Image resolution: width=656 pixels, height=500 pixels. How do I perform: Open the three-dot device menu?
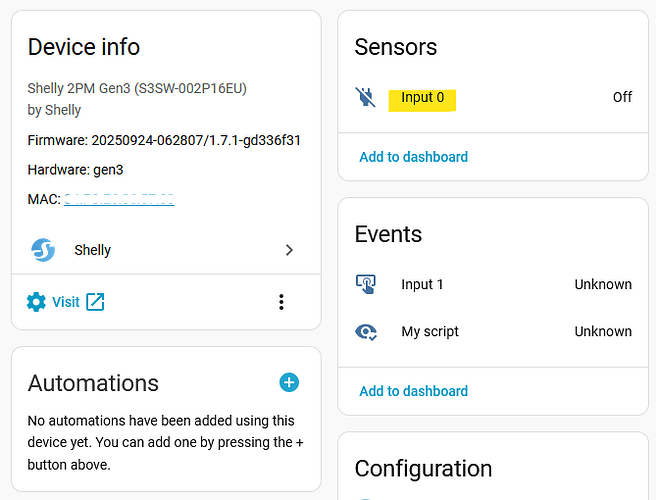[282, 302]
